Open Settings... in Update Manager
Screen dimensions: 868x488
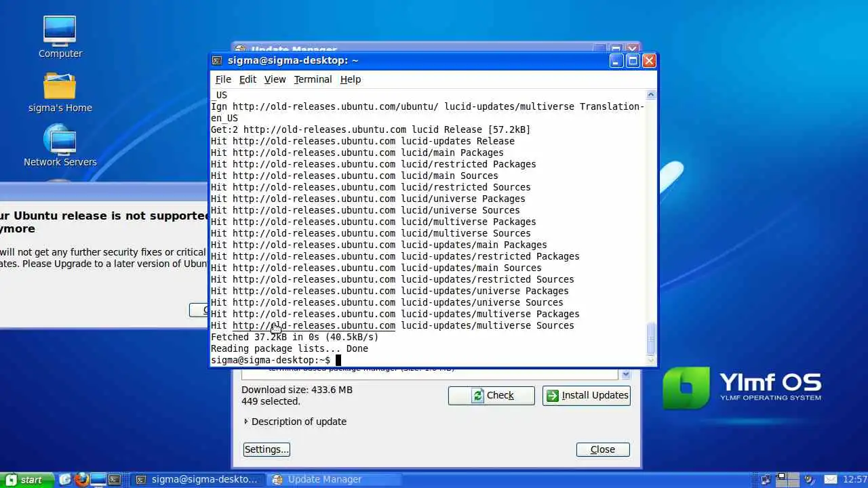[x=267, y=449]
